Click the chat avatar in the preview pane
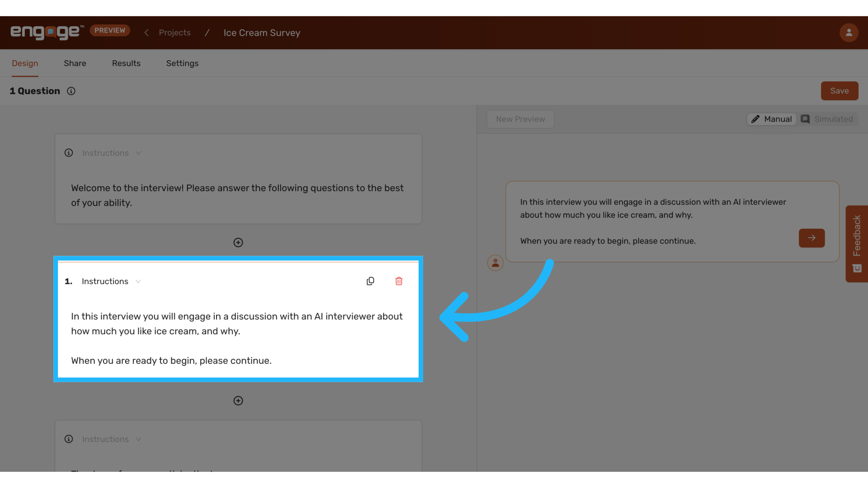 tap(495, 263)
